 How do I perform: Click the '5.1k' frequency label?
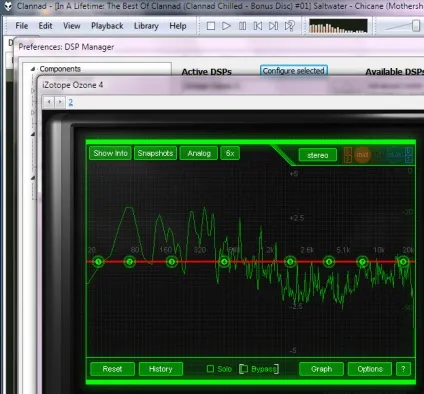click(x=343, y=250)
